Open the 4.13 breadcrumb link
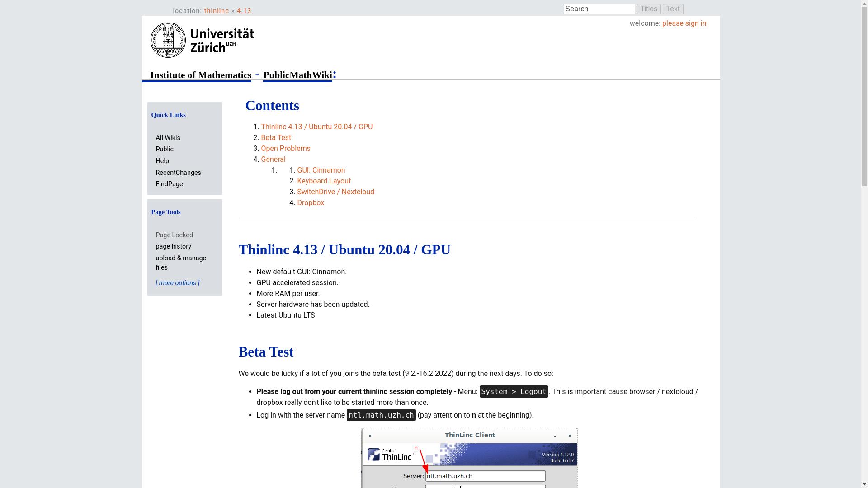Viewport: 868px width, 488px height. (244, 11)
